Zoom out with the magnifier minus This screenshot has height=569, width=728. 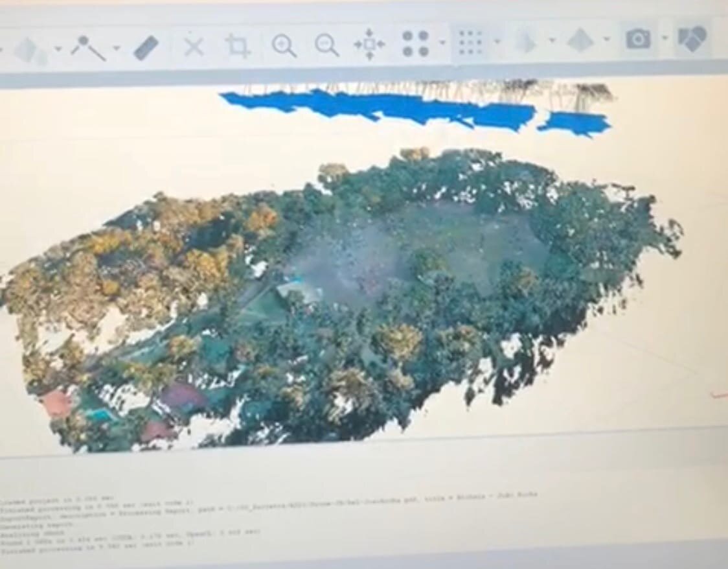[x=326, y=45]
